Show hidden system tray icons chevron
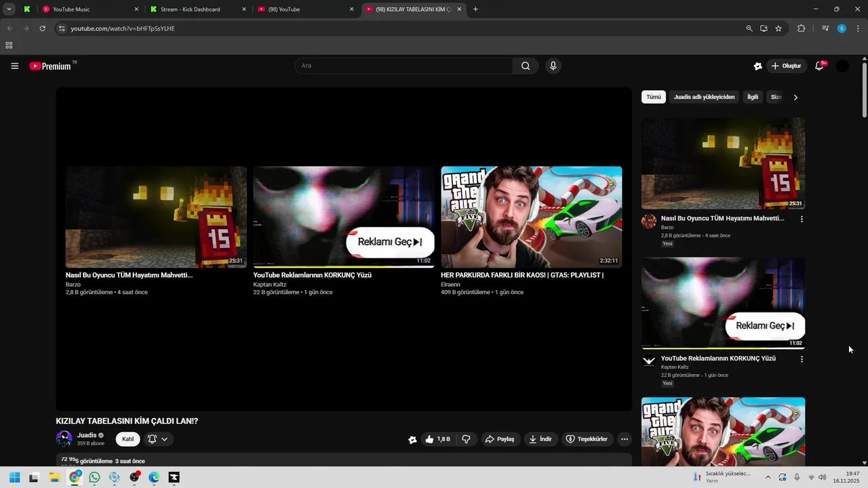 coord(768,477)
